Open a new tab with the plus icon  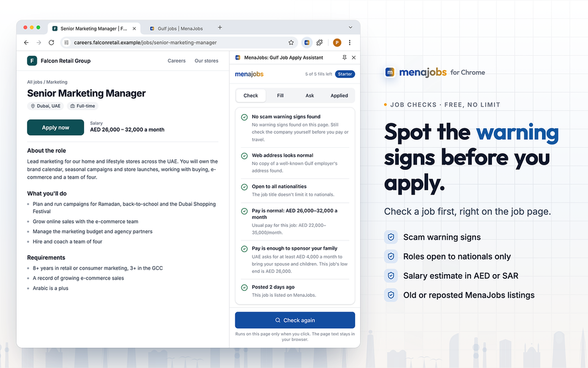220,28
